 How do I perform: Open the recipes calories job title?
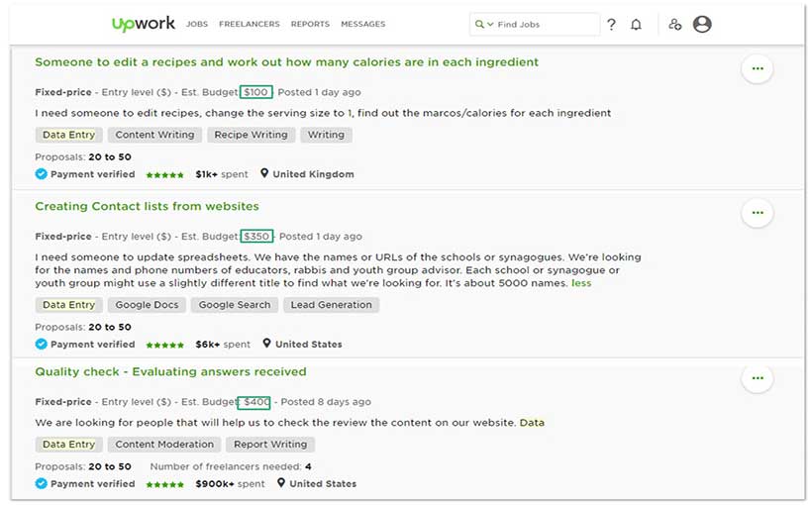(287, 62)
